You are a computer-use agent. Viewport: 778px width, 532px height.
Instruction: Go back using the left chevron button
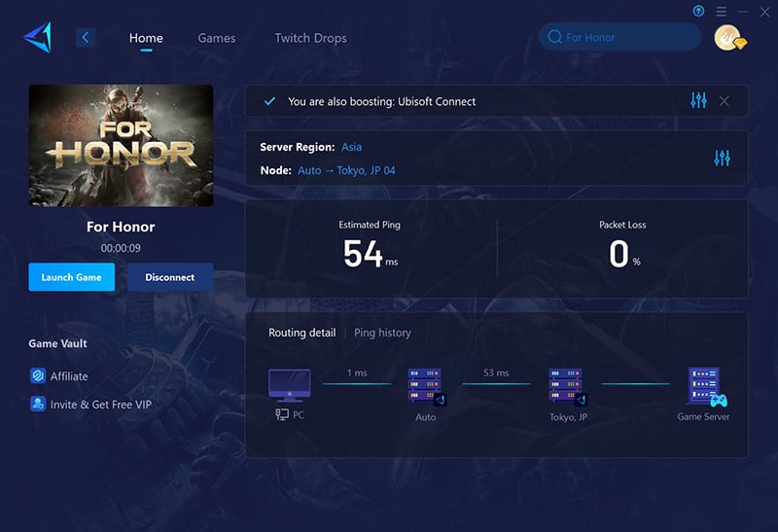tap(86, 38)
